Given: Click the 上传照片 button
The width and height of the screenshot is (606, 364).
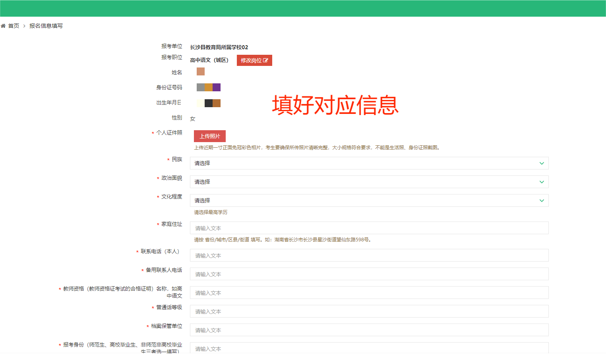Looking at the screenshot, I should [x=210, y=136].
